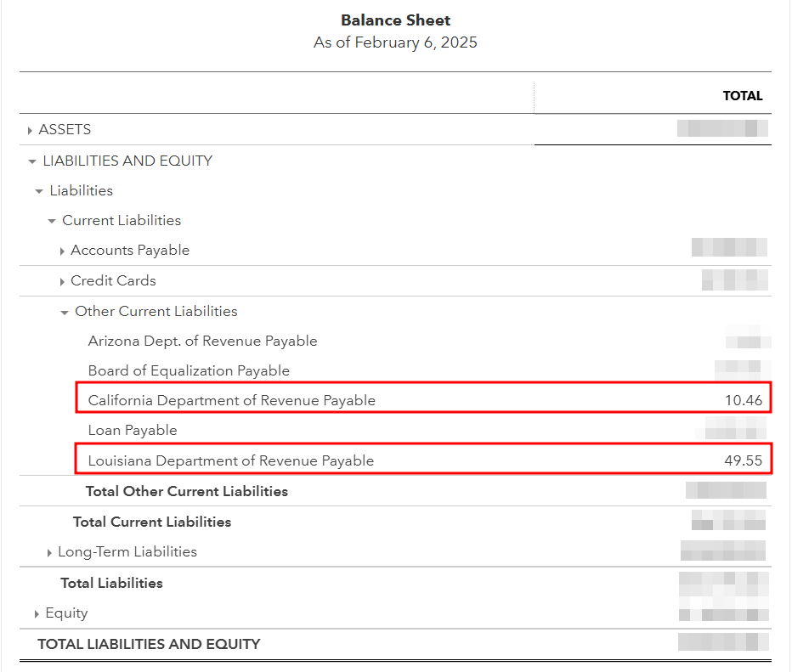Click the Total Other Current Liabilities row
The width and height of the screenshot is (792, 672).
pos(186,491)
